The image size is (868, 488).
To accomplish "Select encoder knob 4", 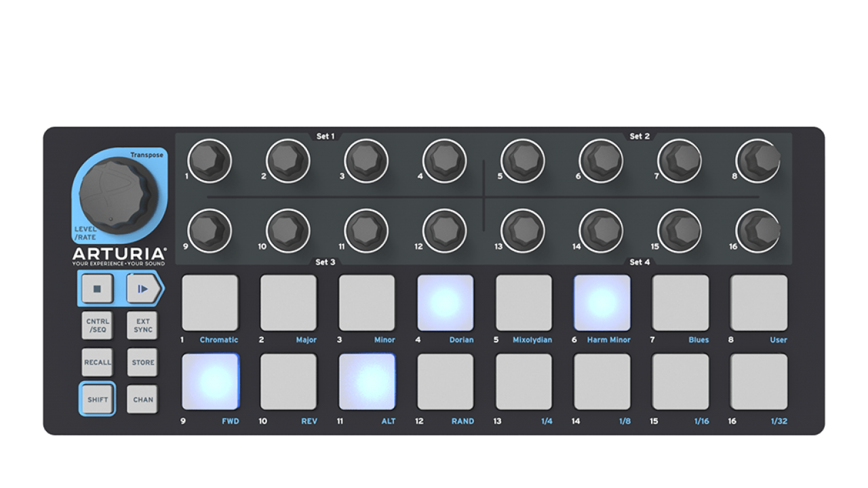I will (444, 161).
